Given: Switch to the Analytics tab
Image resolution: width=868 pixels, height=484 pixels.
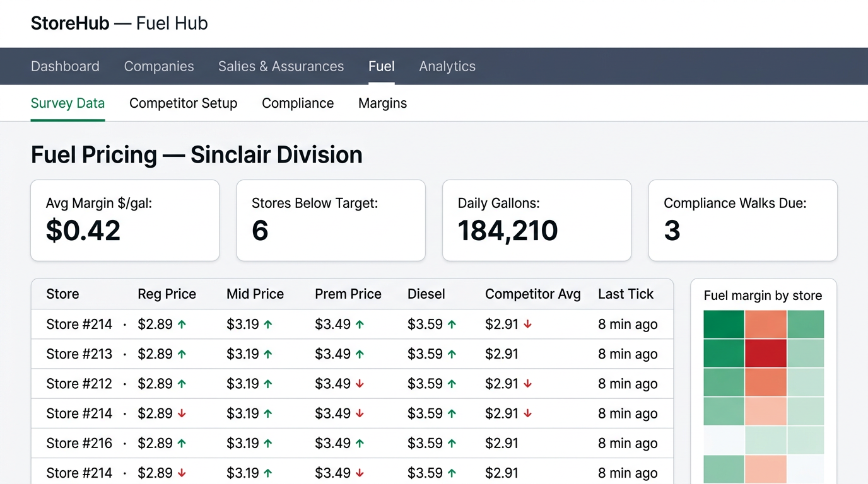Looking at the screenshot, I should 447,66.
